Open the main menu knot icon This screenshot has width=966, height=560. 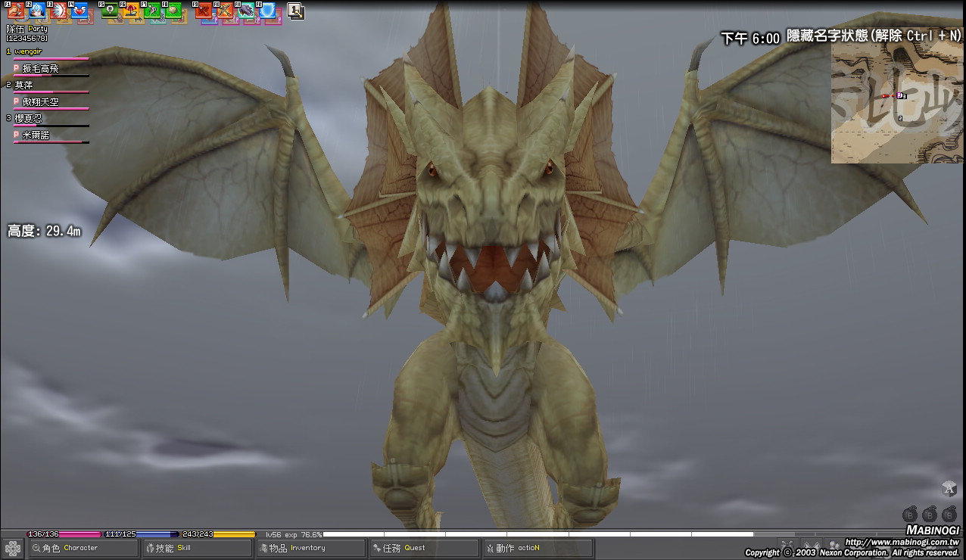point(13,549)
